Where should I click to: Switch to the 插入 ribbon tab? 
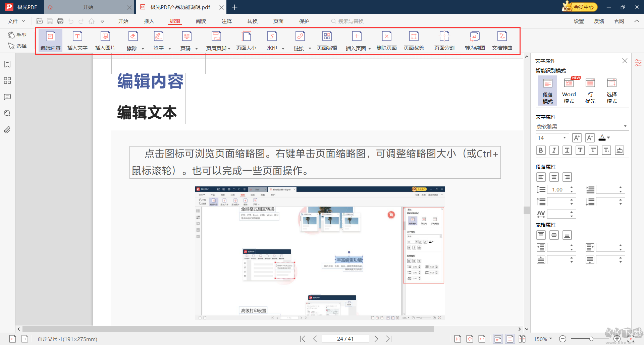coord(149,21)
